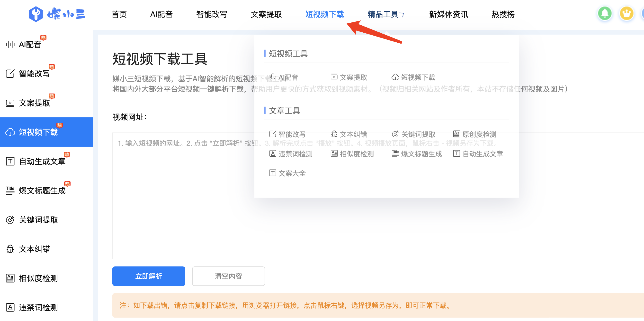Image resolution: width=644 pixels, height=321 pixels.
Task: Open AI配音 in the top navigation
Action: pos(161,14)
